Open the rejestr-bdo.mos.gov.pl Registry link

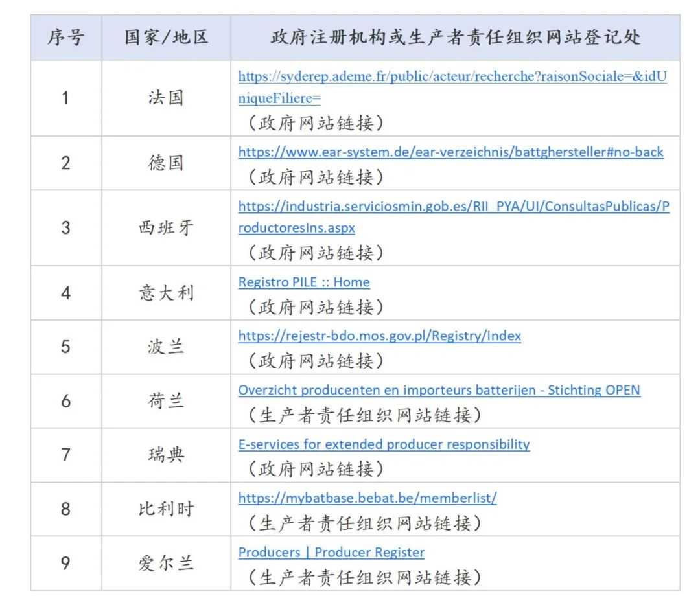coord(379,336)
